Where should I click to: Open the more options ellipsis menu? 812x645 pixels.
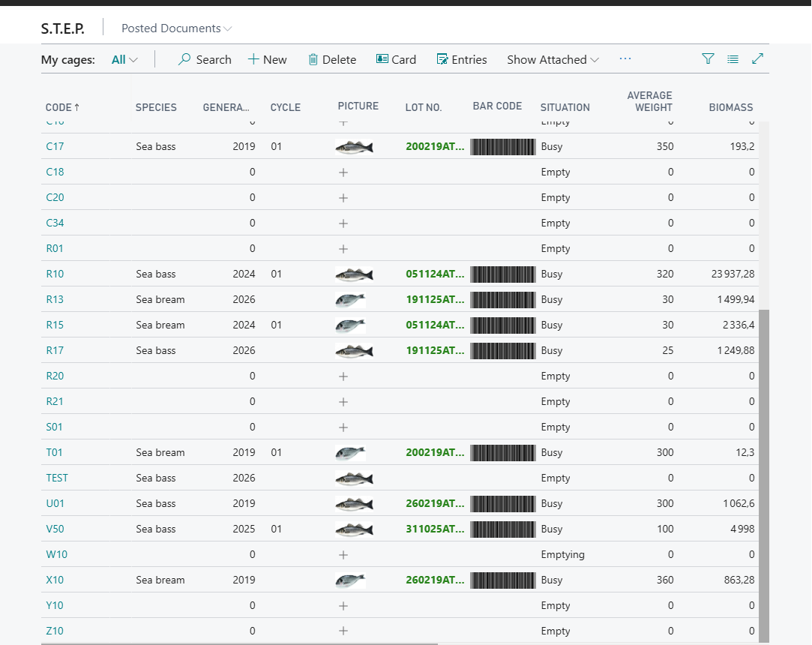pyautogui.click(x=625, y=58)
